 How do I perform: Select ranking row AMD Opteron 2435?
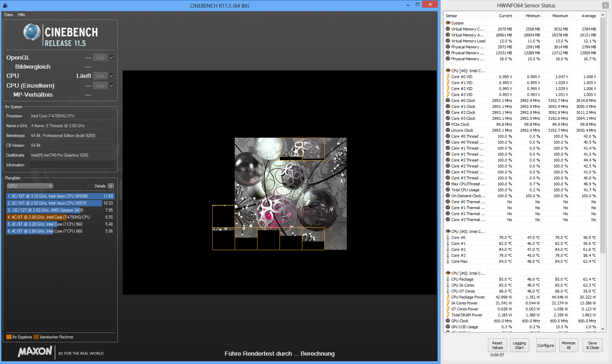tap(60, 210)
